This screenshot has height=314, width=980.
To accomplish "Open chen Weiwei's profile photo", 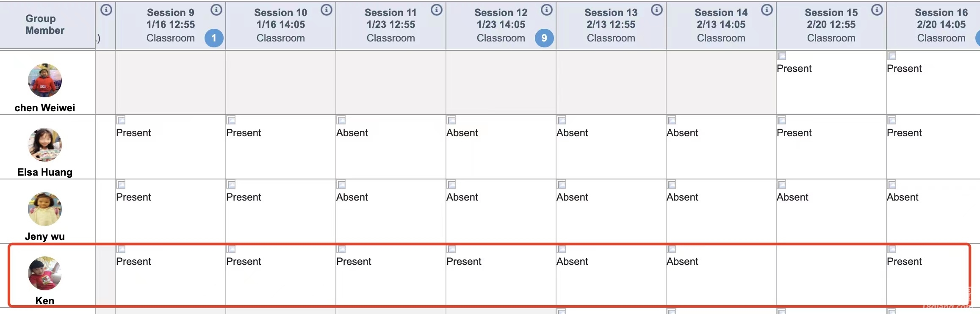I will [x=45, y=80].
